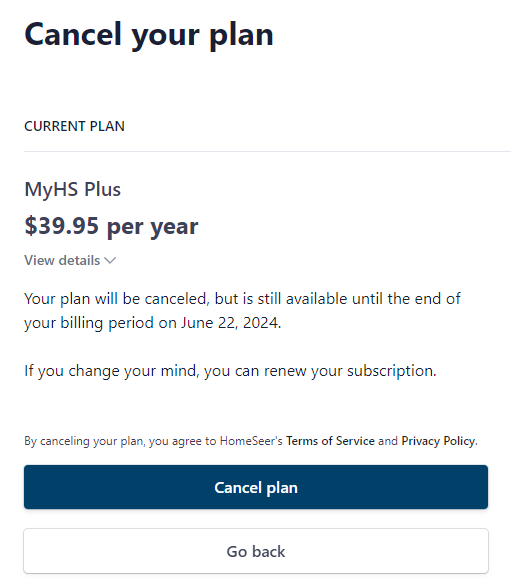Click the words View details
This screenshot has height=585, width=511.
point(62,260)
